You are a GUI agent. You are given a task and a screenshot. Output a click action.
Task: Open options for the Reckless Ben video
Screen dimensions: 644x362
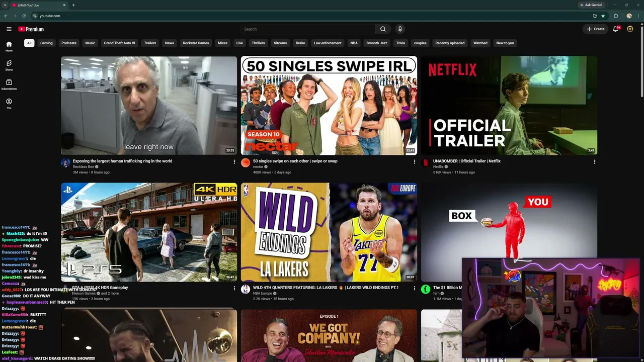[234, 162]
